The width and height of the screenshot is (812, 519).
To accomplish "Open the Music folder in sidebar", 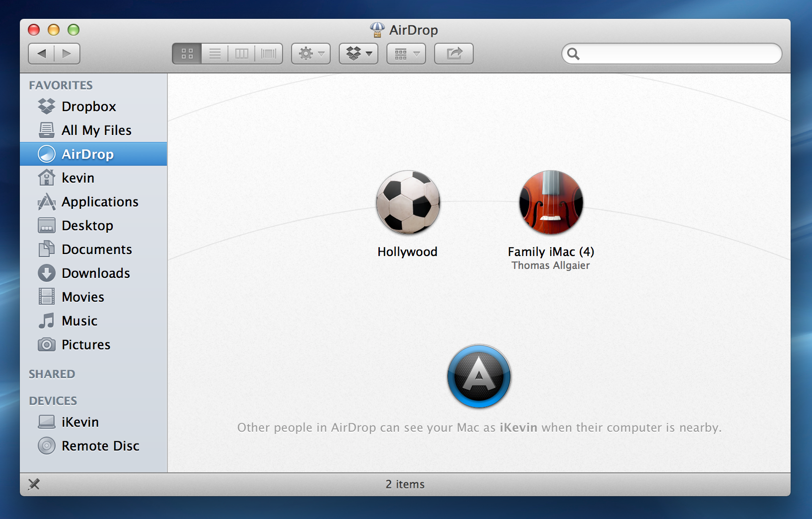I will 93,321.
